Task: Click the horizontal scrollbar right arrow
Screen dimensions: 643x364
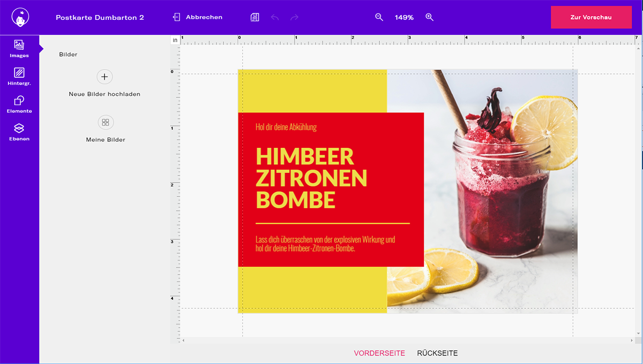Action: click(631, 340)
